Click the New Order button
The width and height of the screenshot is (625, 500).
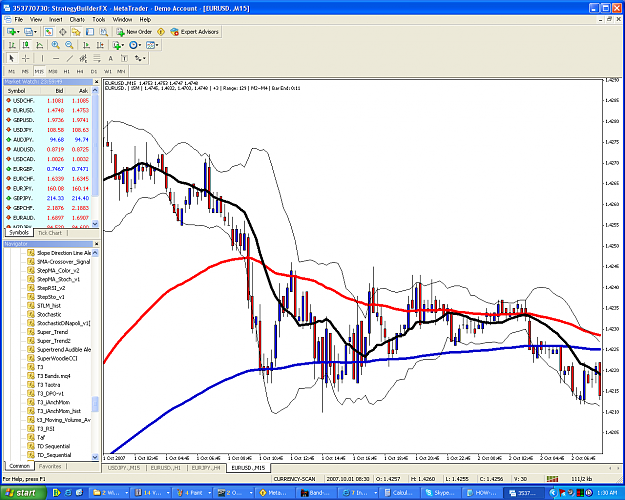click(x=134, y=31)
